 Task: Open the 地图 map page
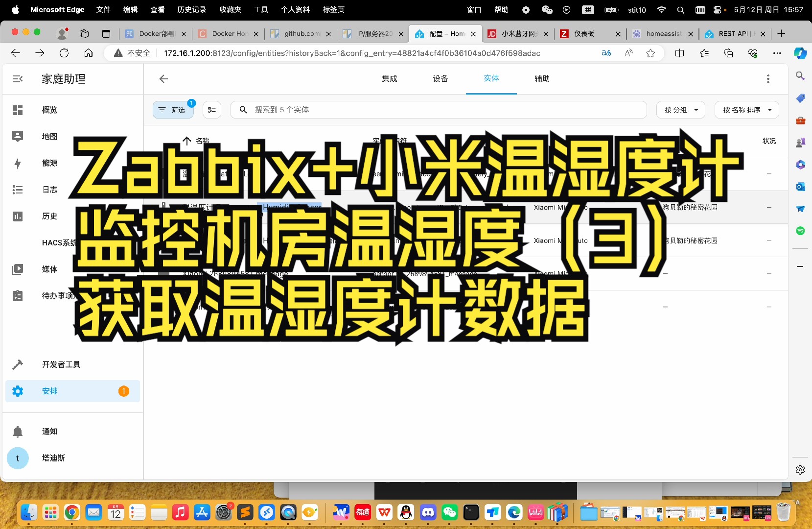[x=72, y=137]
